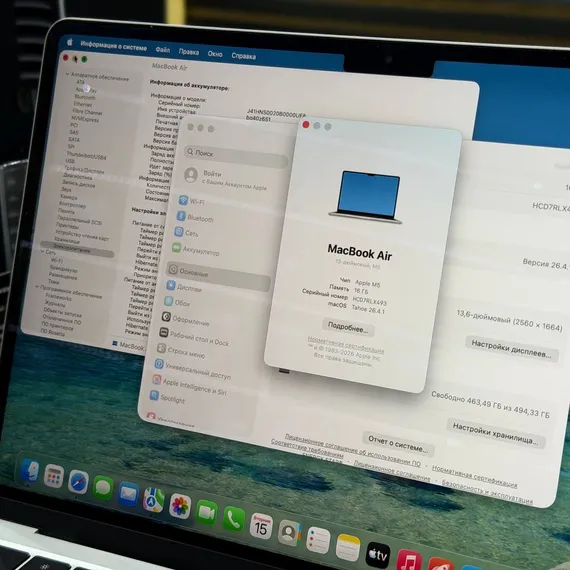Select Электропитание in System Information tree
Image resolution: width=570 pixels, height=570 pixels.
point(77,249)
